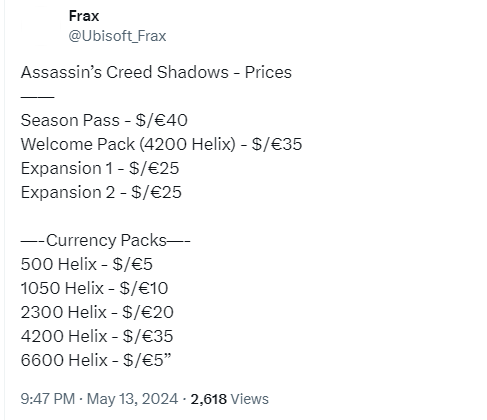The height and width of the screenshot is (420, 487).
Task: Click the May 13, 2024 date
Action: click(132, 399)
